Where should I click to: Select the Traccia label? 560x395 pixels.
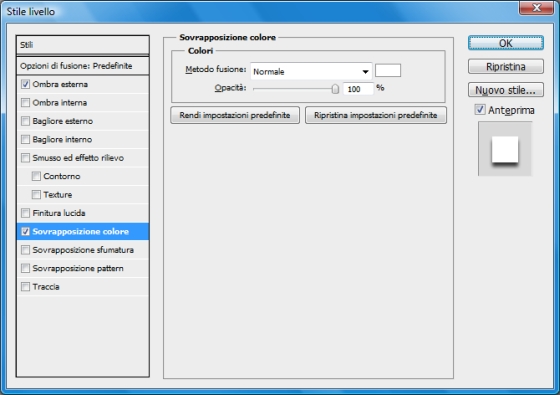coord(46,287)
